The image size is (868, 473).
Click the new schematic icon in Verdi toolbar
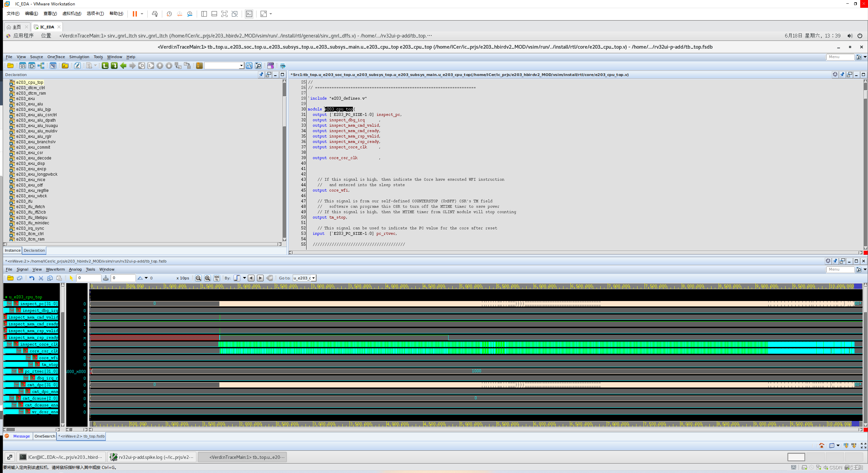pos(31,66)
